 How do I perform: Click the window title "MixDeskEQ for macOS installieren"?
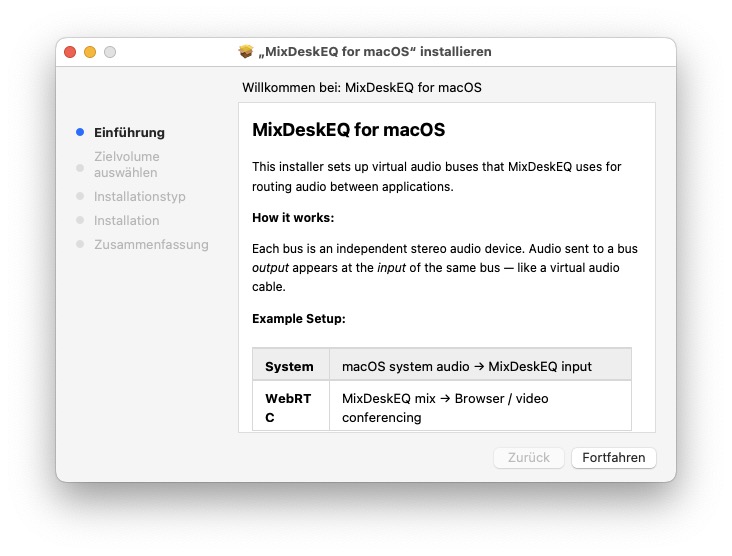click(x=375, y=51)
